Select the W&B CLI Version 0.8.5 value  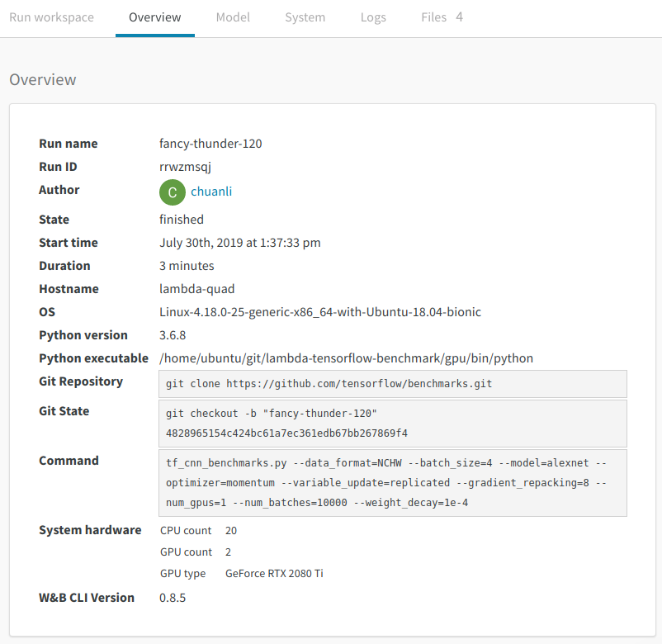[171, 597]
